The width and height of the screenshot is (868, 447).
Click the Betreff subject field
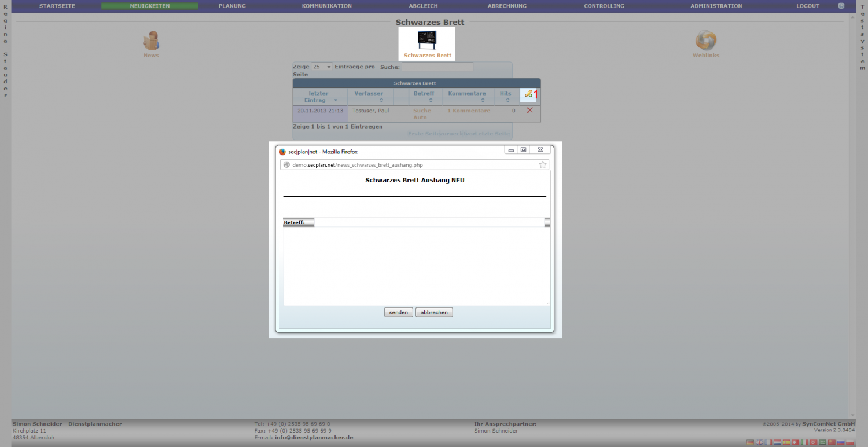point(429,222)
